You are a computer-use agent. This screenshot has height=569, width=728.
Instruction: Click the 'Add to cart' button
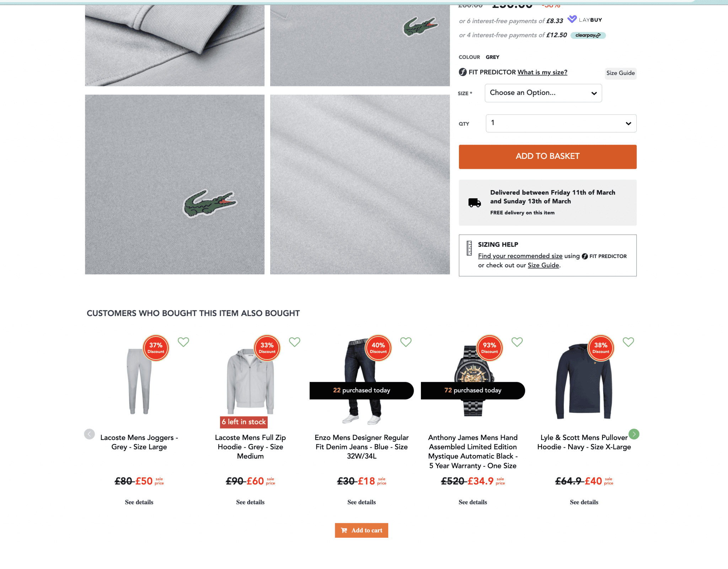[x=362, y=530]
